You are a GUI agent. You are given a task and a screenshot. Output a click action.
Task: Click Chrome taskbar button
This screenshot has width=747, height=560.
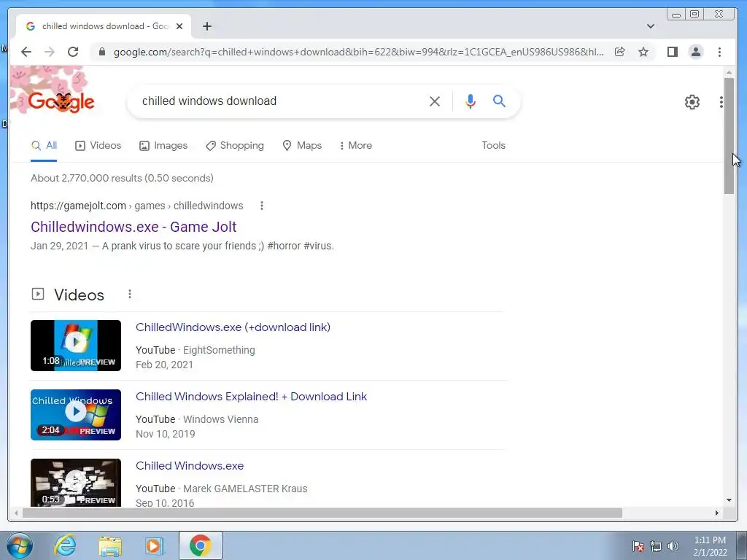point(200,545)
